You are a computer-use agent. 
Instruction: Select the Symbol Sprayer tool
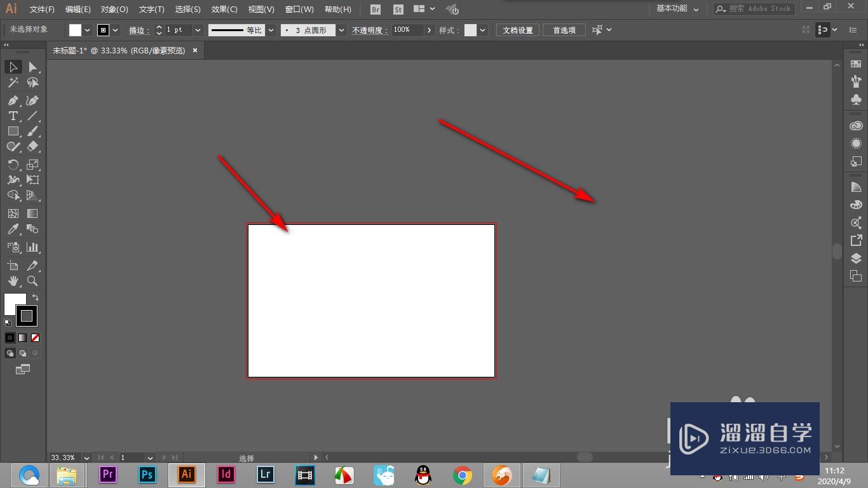point(13,247)
